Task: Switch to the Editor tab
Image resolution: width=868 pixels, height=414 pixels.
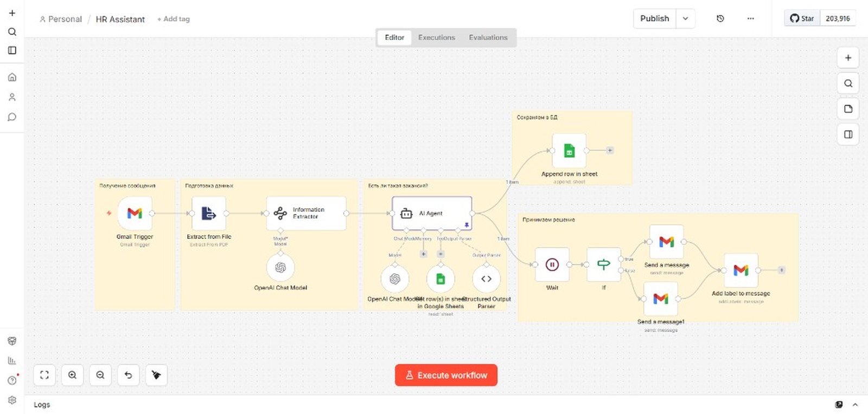Action: coord(394,37)
